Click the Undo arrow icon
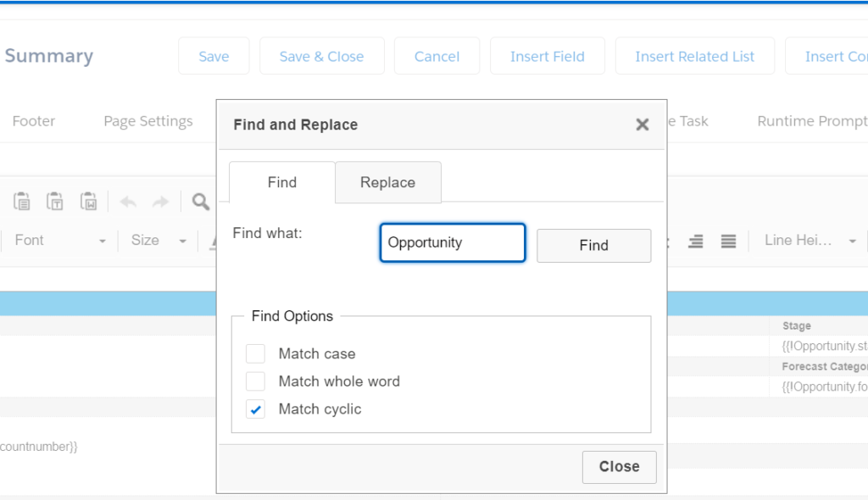The height and width of the screenshot is (500, 868). (128, 202)
